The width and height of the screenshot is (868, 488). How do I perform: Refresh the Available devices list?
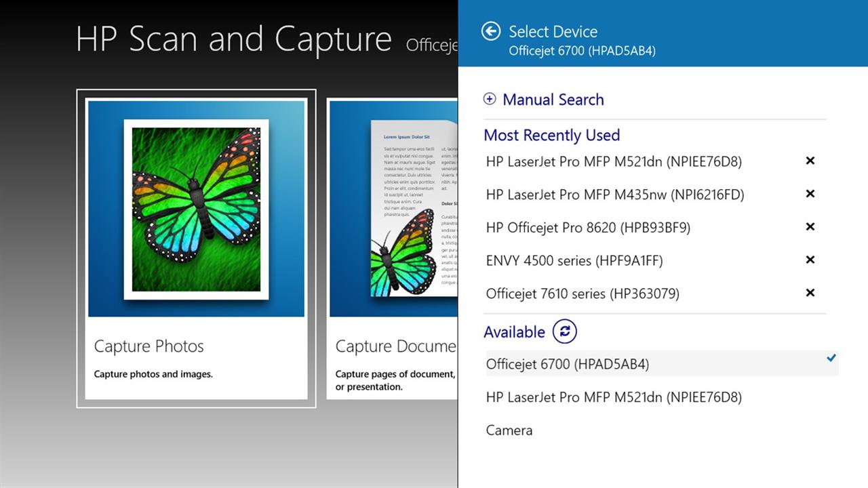tap(564, 331)
